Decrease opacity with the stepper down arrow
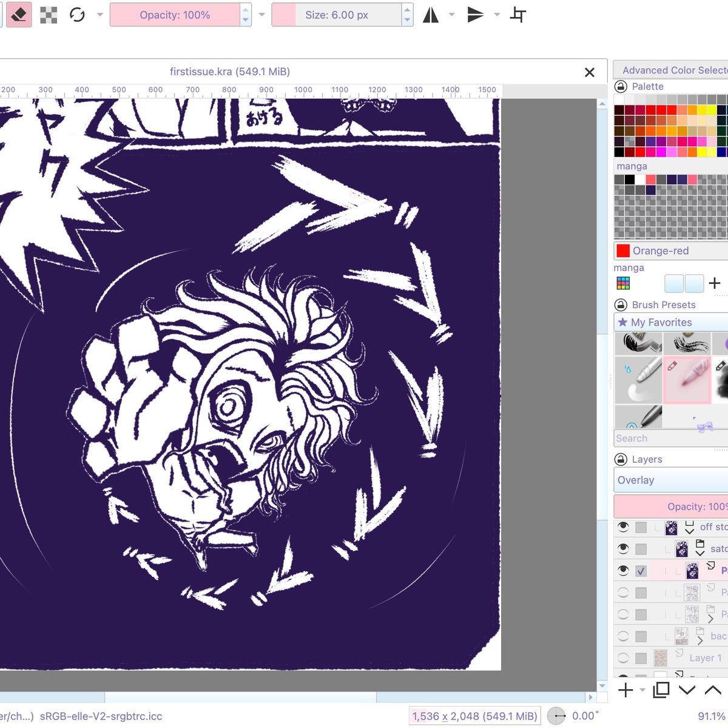Screen dimensions: 728x728 click(x=246, y=21)
